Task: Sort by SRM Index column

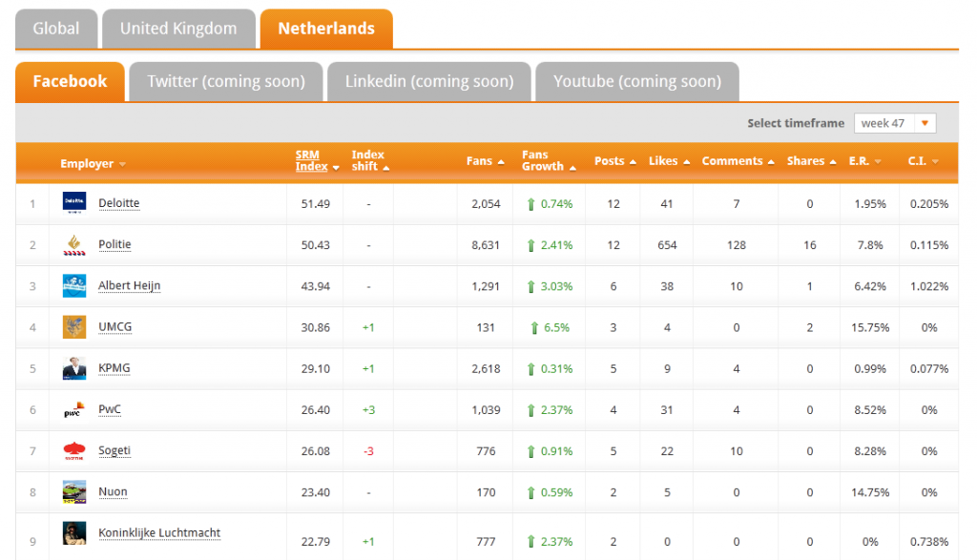Action: coord(317,160)
